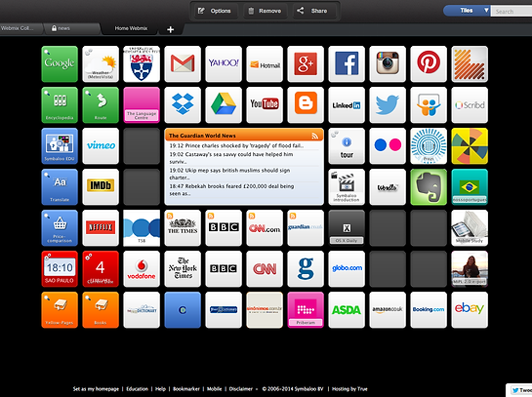Open the Education footer link
Image resolution: width=532 pixels, height=397 pixels.
(137, 389)
